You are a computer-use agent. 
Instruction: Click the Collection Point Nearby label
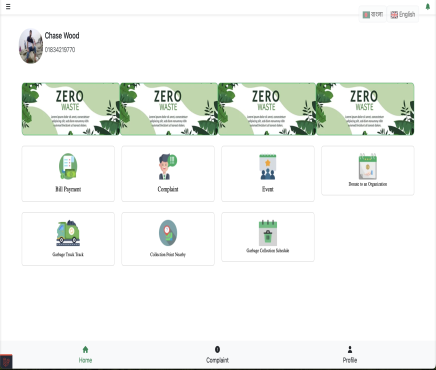(168, 254)
